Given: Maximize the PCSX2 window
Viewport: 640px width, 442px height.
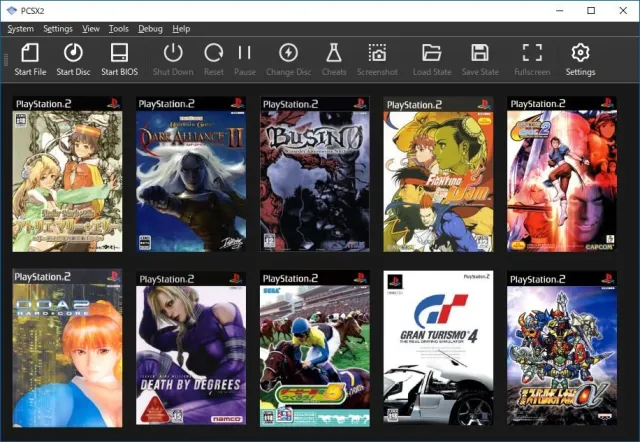Looking at the screenshot, I should point(591,11).
